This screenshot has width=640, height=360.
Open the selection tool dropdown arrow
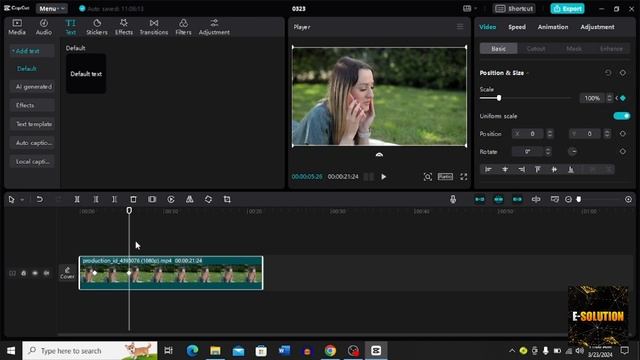point(22,200)
